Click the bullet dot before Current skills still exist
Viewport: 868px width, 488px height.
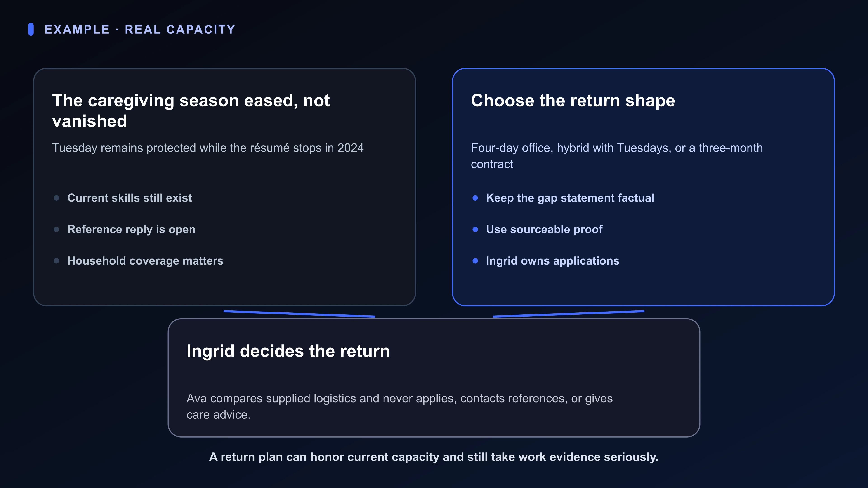(x=57, y=198)
